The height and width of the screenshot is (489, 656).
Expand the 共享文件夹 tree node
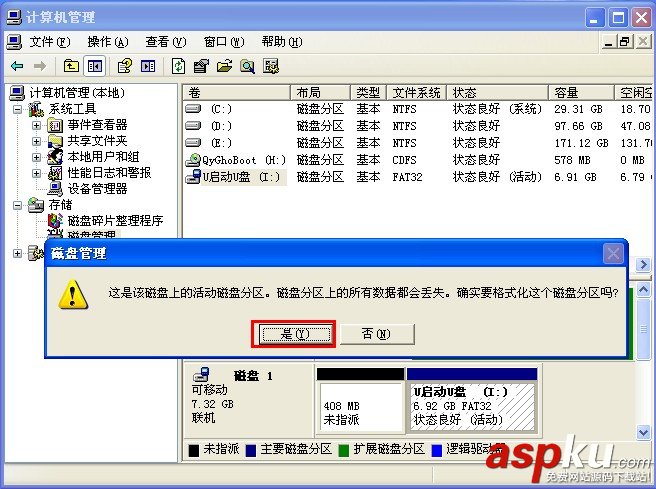pyautogui.click(x=36, y=141)
